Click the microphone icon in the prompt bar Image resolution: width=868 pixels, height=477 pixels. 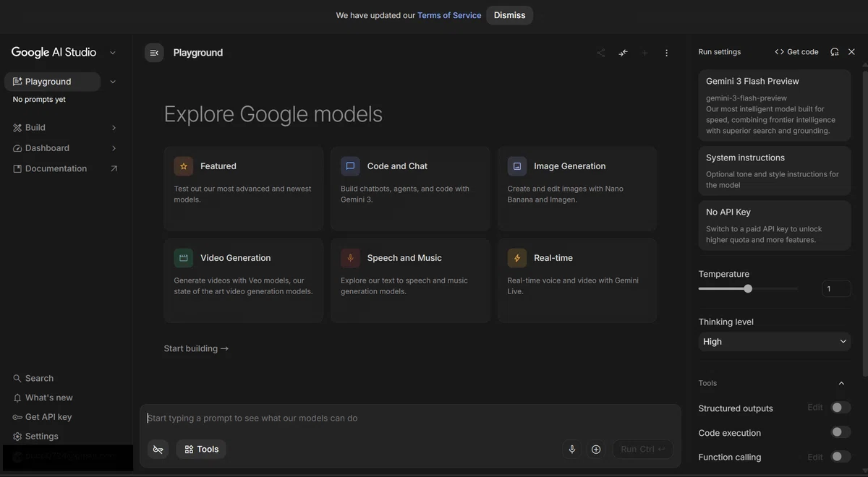point(572,449)
